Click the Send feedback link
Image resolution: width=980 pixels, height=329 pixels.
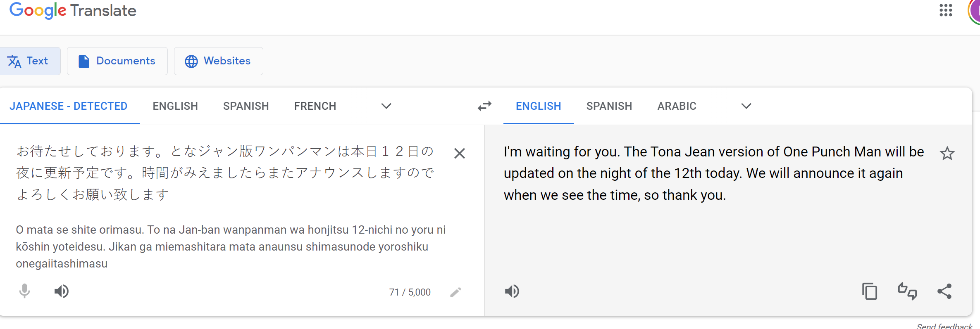pos(944,326)
